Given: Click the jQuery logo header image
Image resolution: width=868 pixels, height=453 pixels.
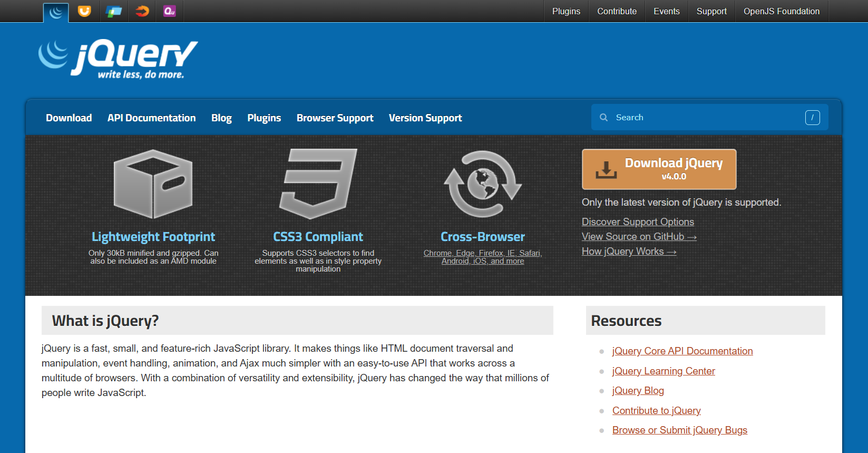Looking at the screenshot, I should [x=118, y=59].
